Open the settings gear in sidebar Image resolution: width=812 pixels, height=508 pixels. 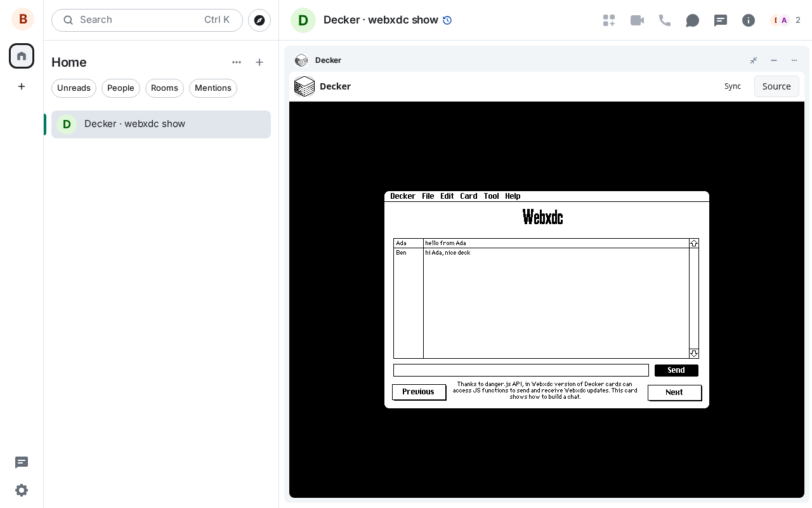click(x=22, y=490)
